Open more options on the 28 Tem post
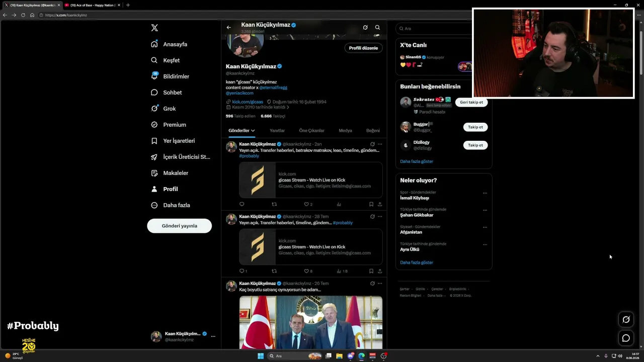This screenshot has height=362, width=644. (x=380, y=217)
